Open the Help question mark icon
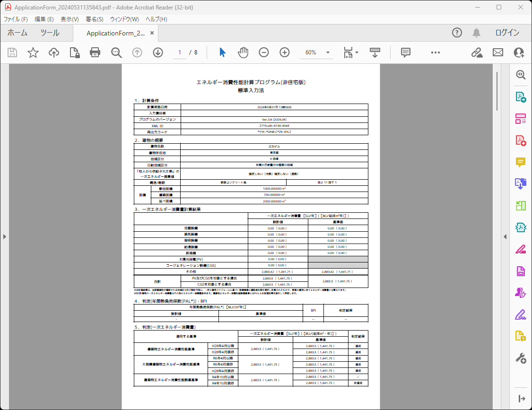Image resolution: width=532 pixels, height=410 pixels. 457,33
